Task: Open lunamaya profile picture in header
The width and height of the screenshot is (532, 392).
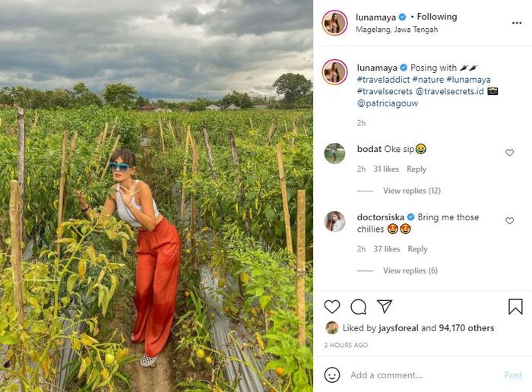Action: pos(334,23)
